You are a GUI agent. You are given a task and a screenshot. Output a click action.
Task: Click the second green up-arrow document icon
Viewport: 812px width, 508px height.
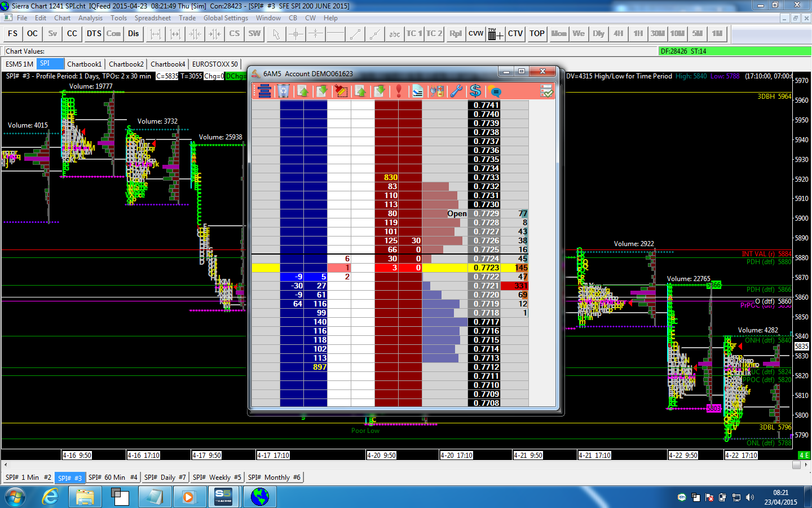(361, 91)
